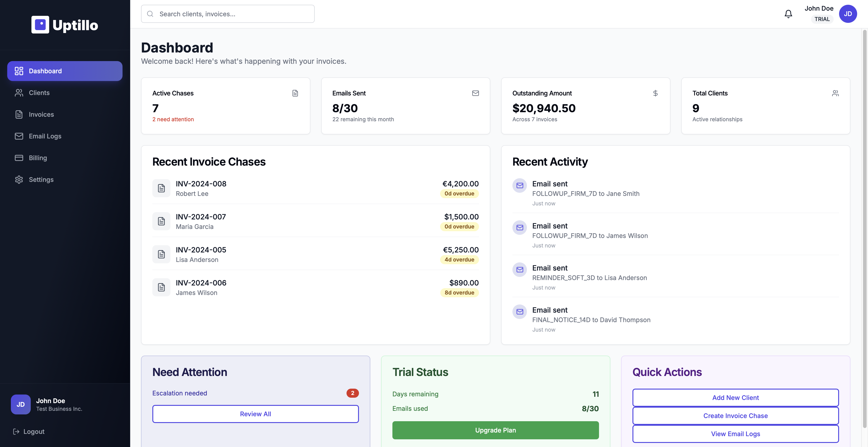Screen dimensions: 868x447
Task: Click the Total Clients people icon
Action: click(835, 93)
